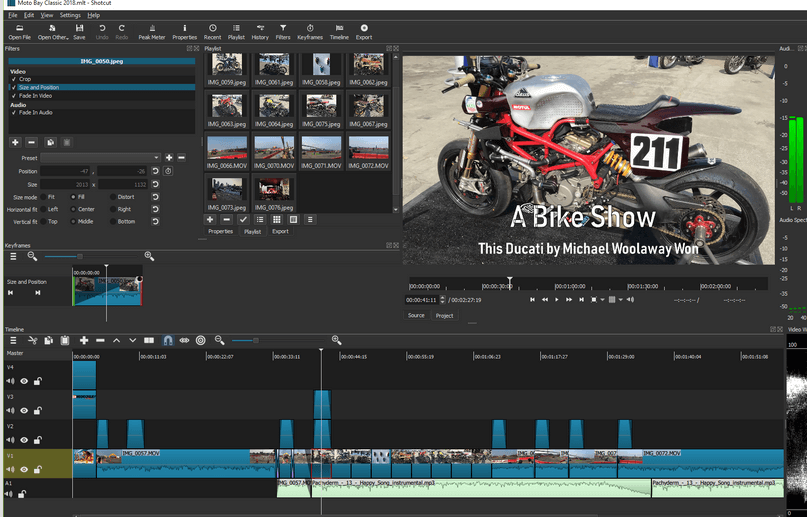Enable scrub while dragging eye icon

click(x=184, y=340)
